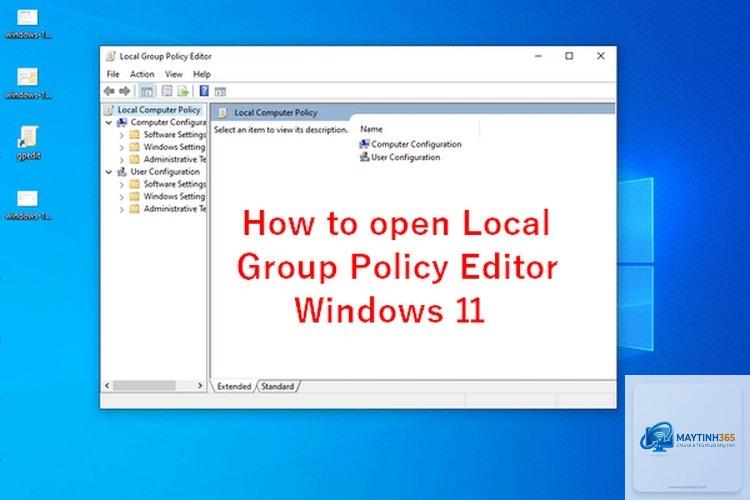Switch to the Extended tab
This screenshot has width=750, height=500.
(234, 386)
